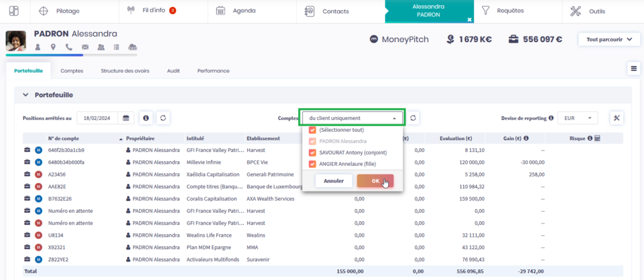Open the hamburger menu at right of tabs
The width and height of the screenshot is (644, 280).
633,69
